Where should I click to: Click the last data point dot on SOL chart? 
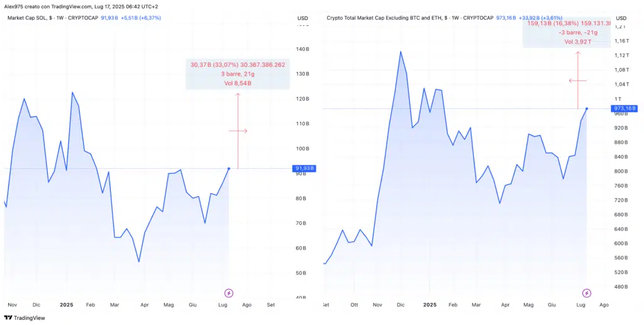[228, 168]
